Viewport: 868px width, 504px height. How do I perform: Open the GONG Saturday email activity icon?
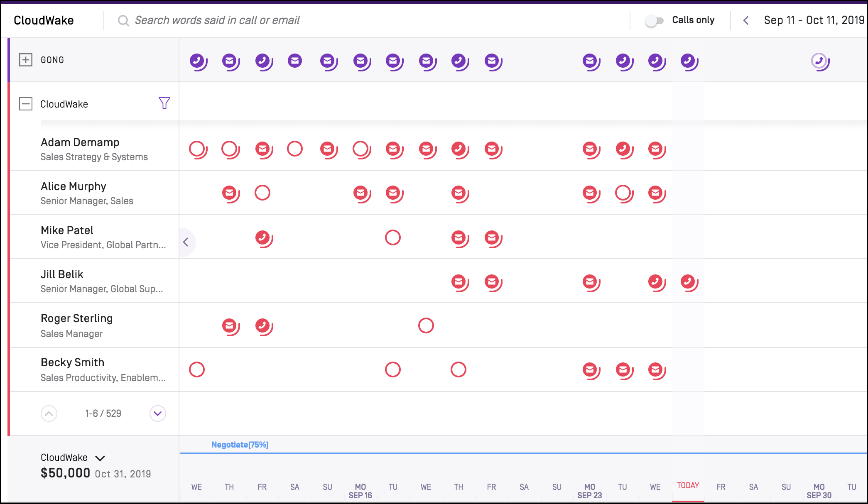[295, 61]
